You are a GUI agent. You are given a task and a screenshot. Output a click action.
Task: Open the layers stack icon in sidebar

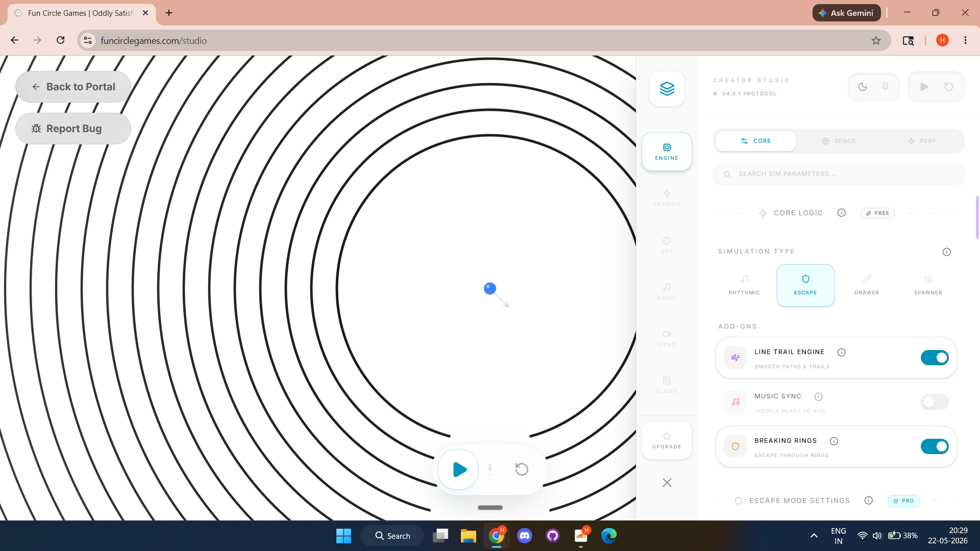(667, 89)
